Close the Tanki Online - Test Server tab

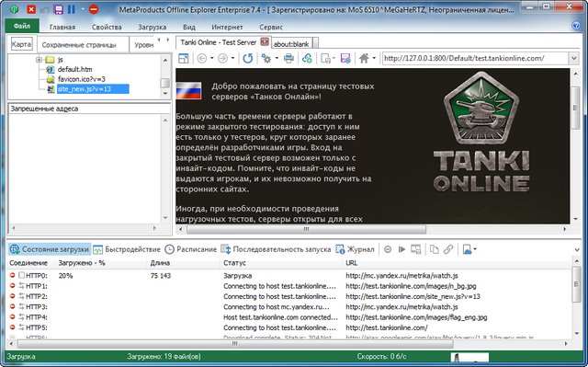[x=265, y=41]
